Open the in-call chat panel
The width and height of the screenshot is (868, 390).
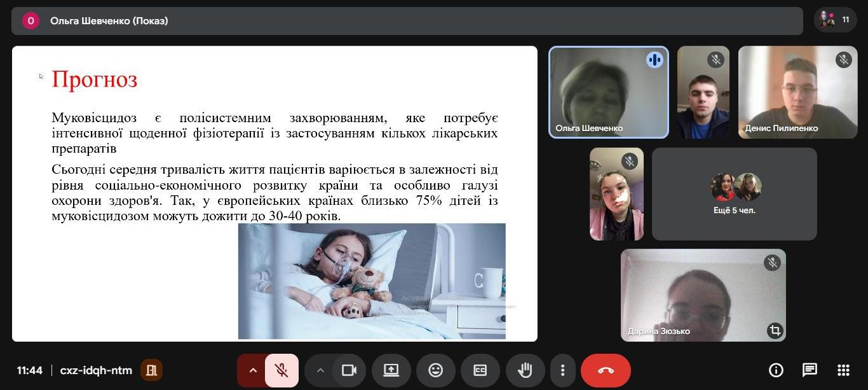tap(810, 370)
